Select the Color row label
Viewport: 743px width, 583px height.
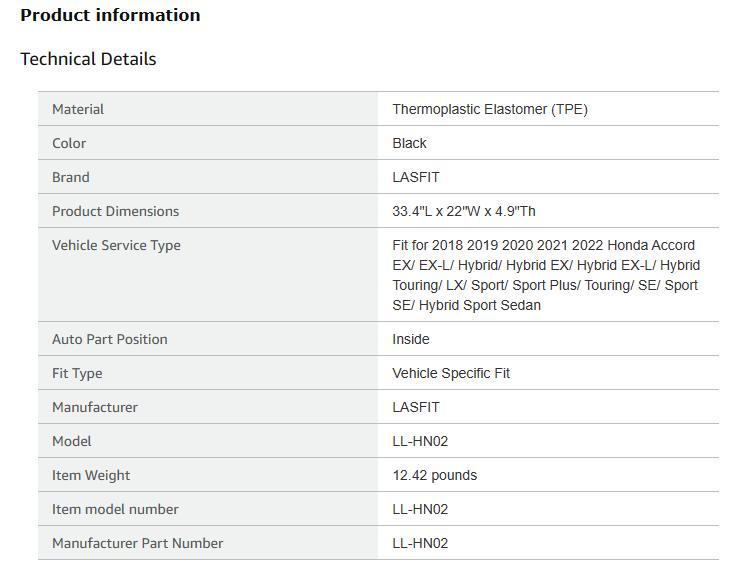(69, 143)
